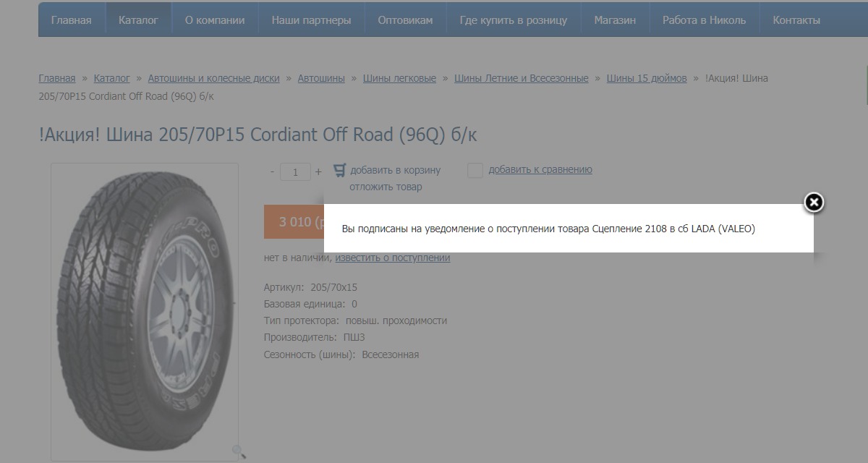Follow breadcrumb Автошины и колесные диски
The width and height of the screenshot is (868, 463).
coord(214,78)
